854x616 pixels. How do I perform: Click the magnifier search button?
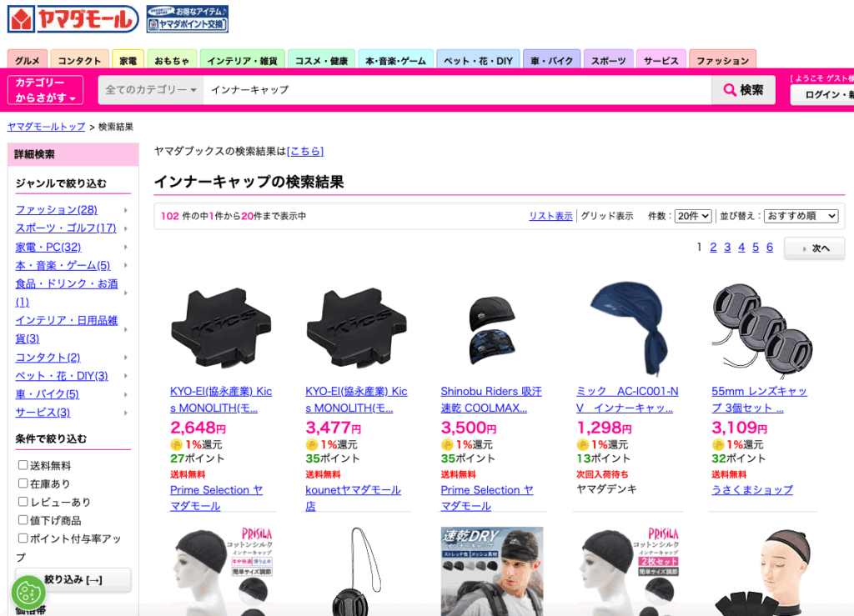[743, 90]
